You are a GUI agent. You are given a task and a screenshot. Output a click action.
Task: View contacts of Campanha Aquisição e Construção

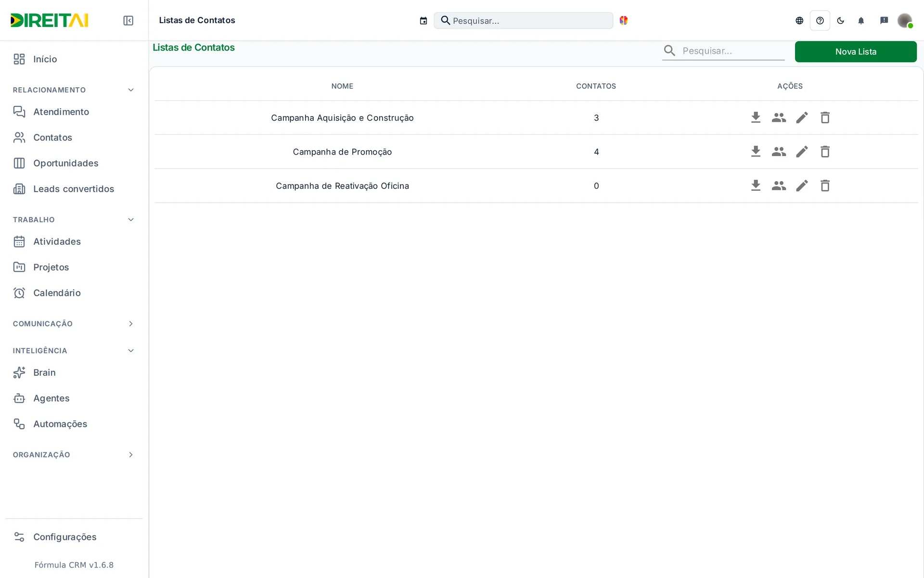(x=779, y=118)
